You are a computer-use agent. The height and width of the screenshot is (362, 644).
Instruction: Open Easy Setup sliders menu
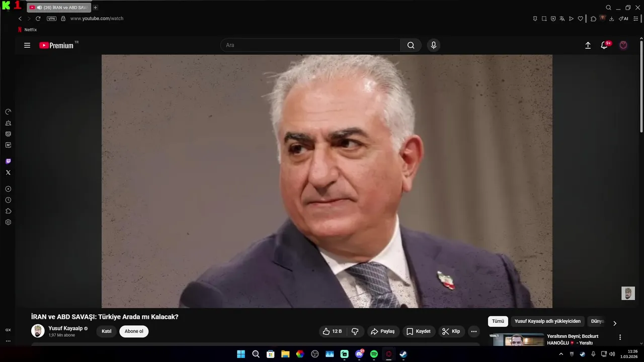click(x=636, y=19)
